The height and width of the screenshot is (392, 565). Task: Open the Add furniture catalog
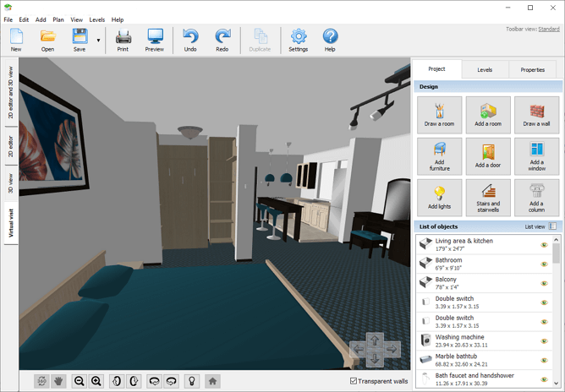pos(439,156)
